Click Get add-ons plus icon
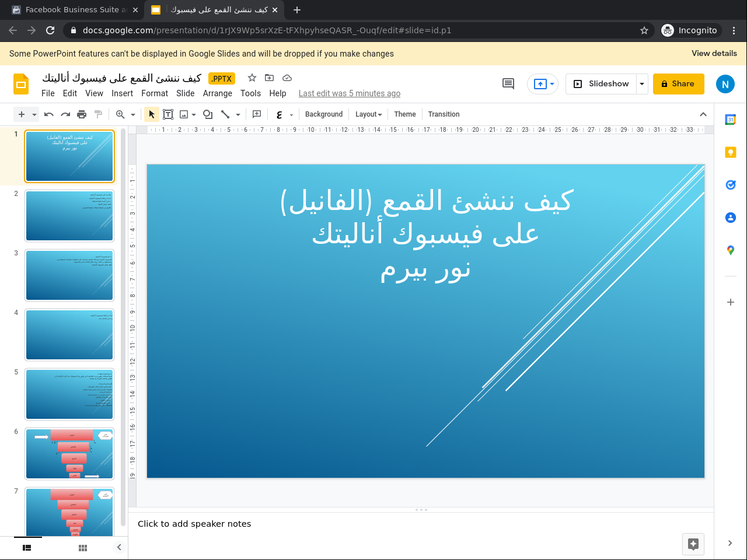Viewport: 747px width, 560px height. 731,302
